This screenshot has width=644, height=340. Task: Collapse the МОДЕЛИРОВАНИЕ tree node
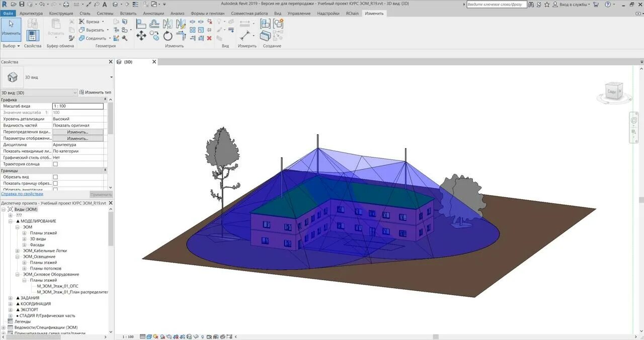(x=11, y=221)
